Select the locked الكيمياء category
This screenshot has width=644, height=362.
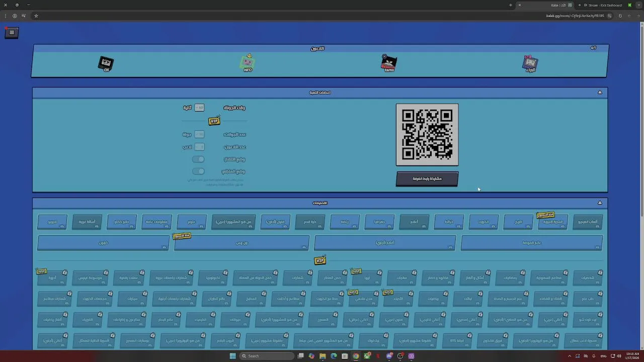pyautogui.click(x=201, y=320)
